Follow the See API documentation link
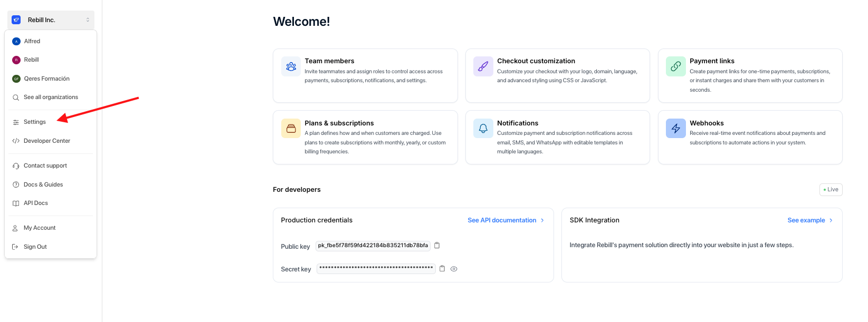868x322 pixels. [x=502, y=220]
